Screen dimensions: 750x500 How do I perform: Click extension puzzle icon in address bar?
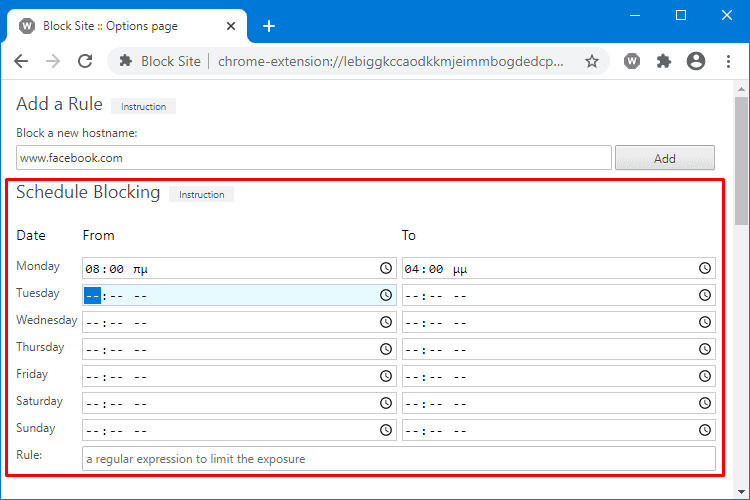tap(126, 61)
